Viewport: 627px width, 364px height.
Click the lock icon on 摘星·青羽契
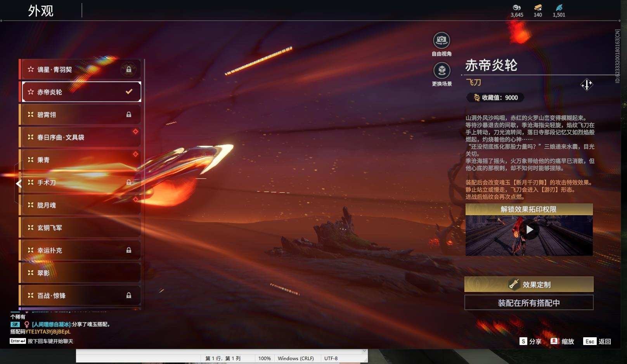coord(128,69)
